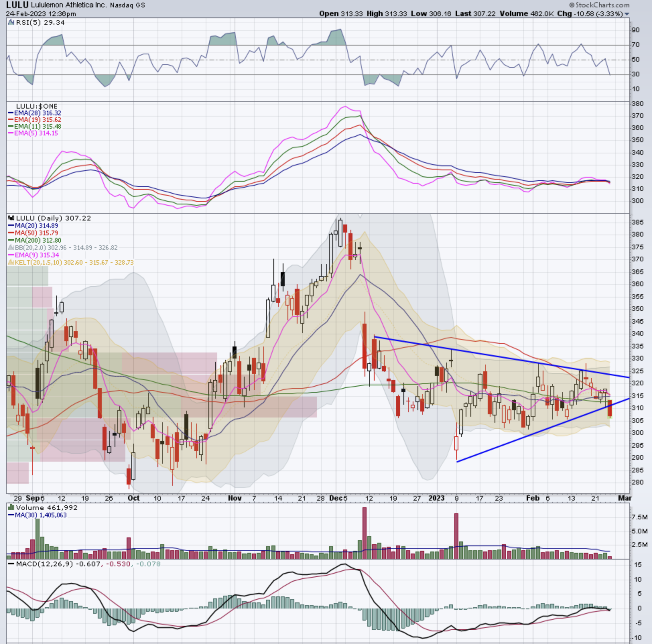Click the Open 313.33 value
The image size is (652, 644).
341,14
